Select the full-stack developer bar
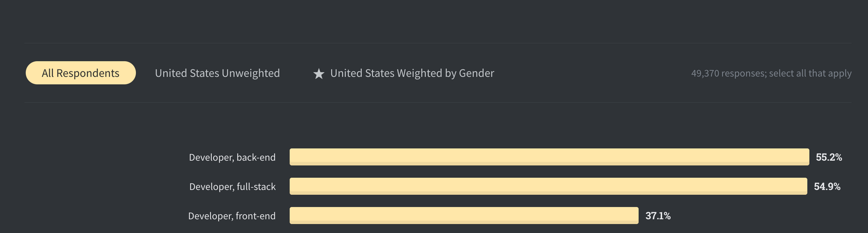The image size is (868, 233). point(549,186)
